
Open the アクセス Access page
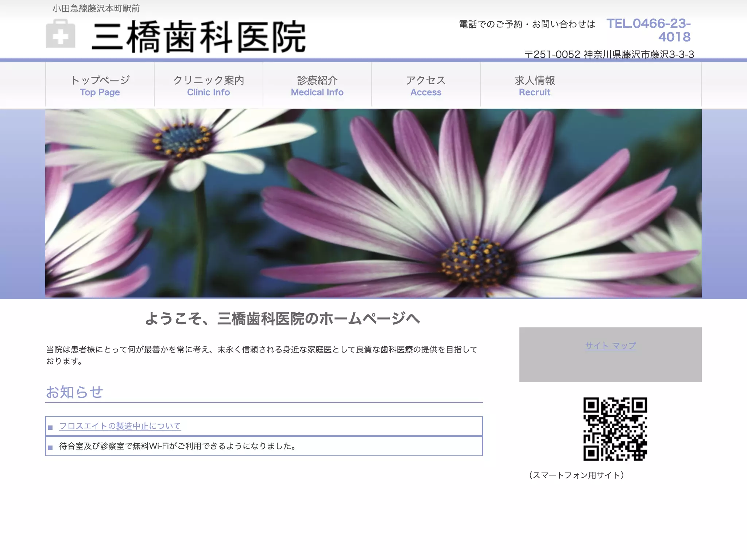[426, 85]
